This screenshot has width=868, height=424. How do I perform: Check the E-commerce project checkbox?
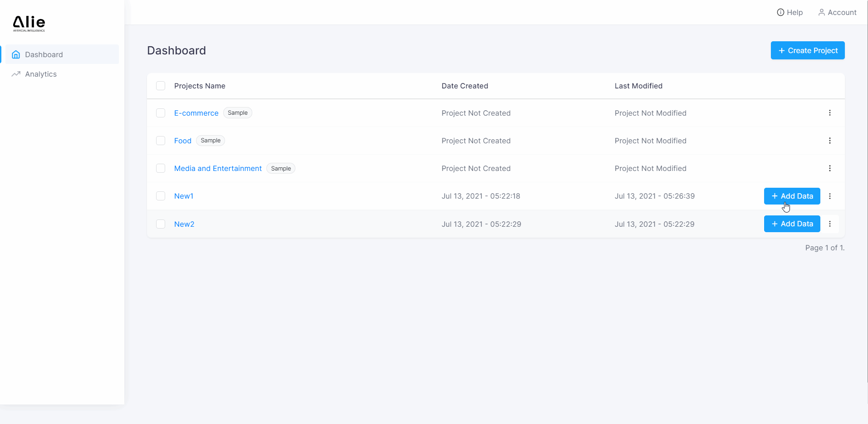pyautogui.click(x=161, y=113)
